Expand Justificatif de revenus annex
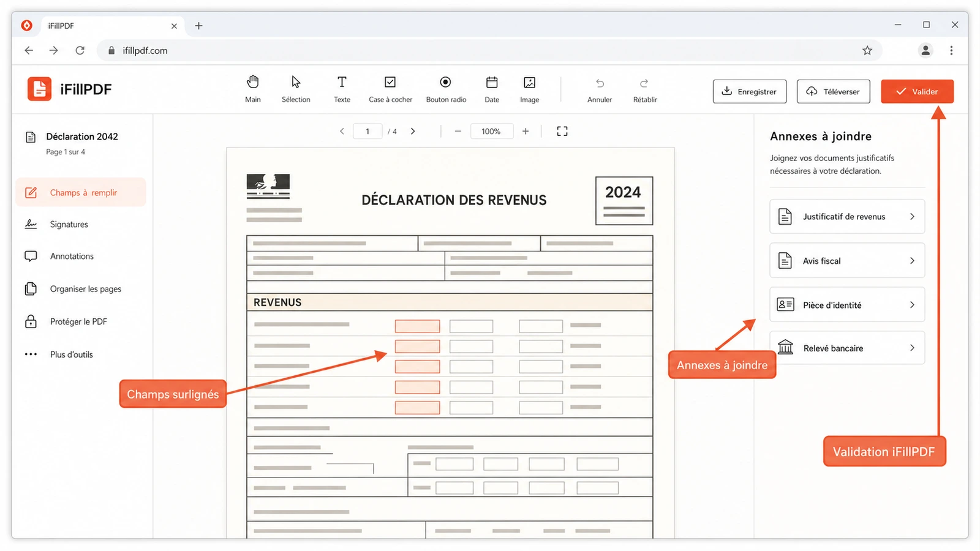The height and width of the screenshot is (551, 980). pyautogui.click(x=847, y=216)
